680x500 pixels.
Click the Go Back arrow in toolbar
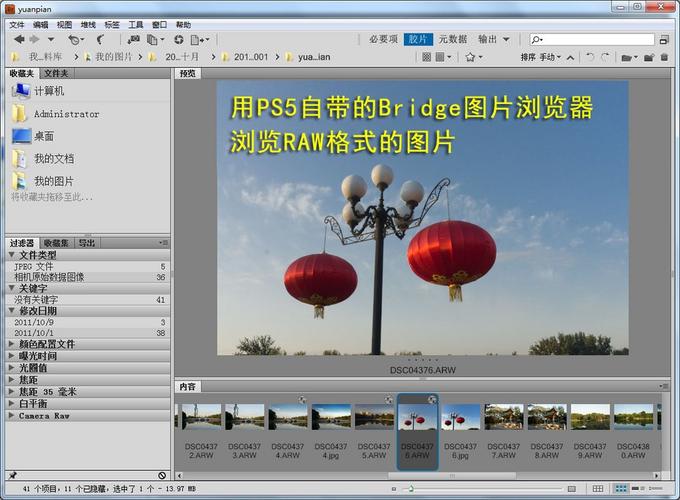[19, 39]
